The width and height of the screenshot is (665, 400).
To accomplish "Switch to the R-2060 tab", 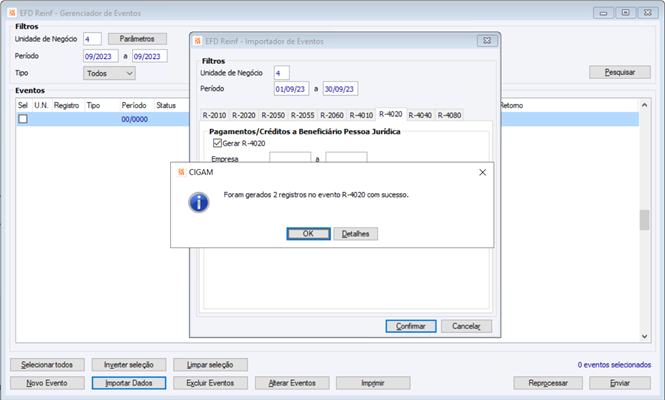I will pyautogui.click(x=332, y=115).
